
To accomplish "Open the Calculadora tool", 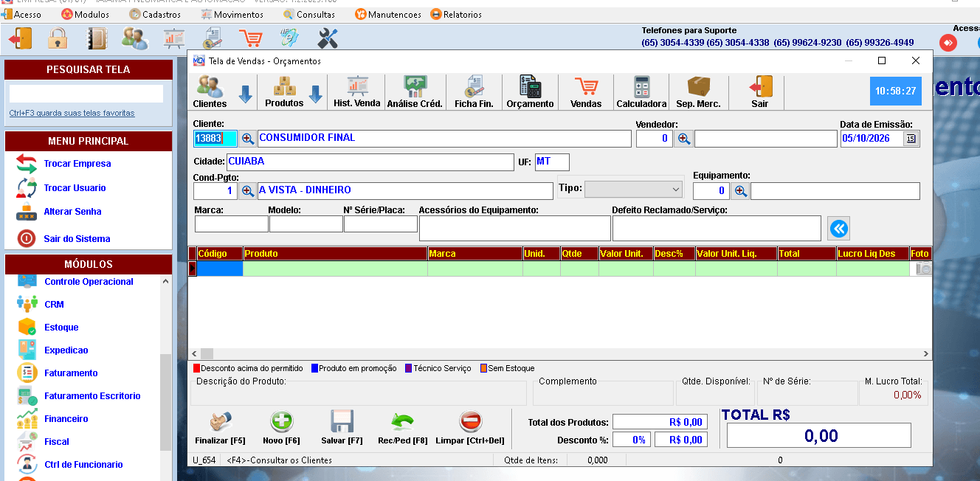I will coord(641,92).
